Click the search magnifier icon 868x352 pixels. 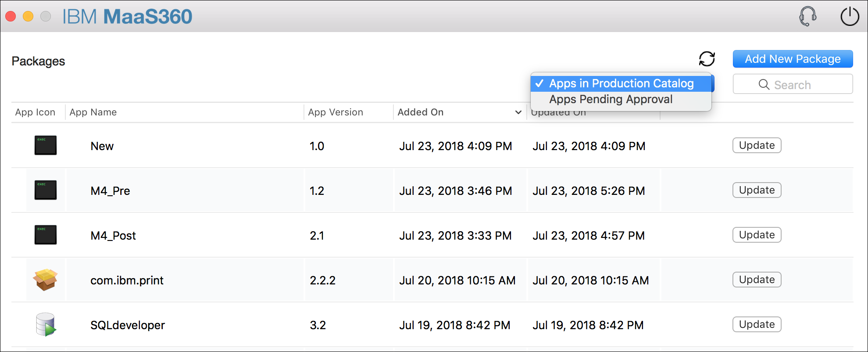point(764,84)
